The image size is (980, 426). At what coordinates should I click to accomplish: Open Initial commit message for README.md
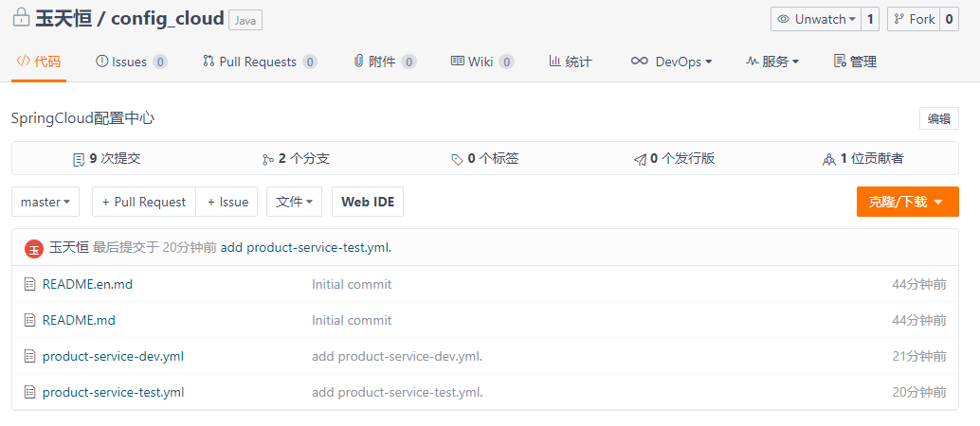click(x=352, y=320)
